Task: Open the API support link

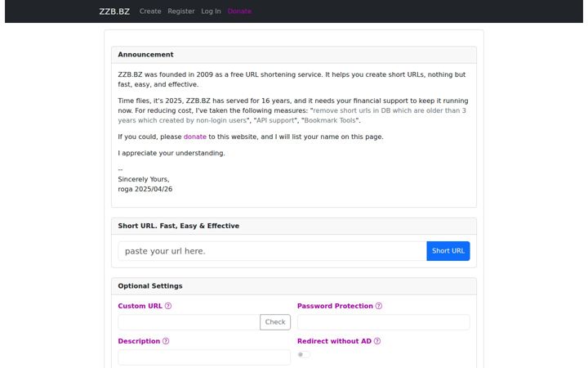Action: [276, 120]
